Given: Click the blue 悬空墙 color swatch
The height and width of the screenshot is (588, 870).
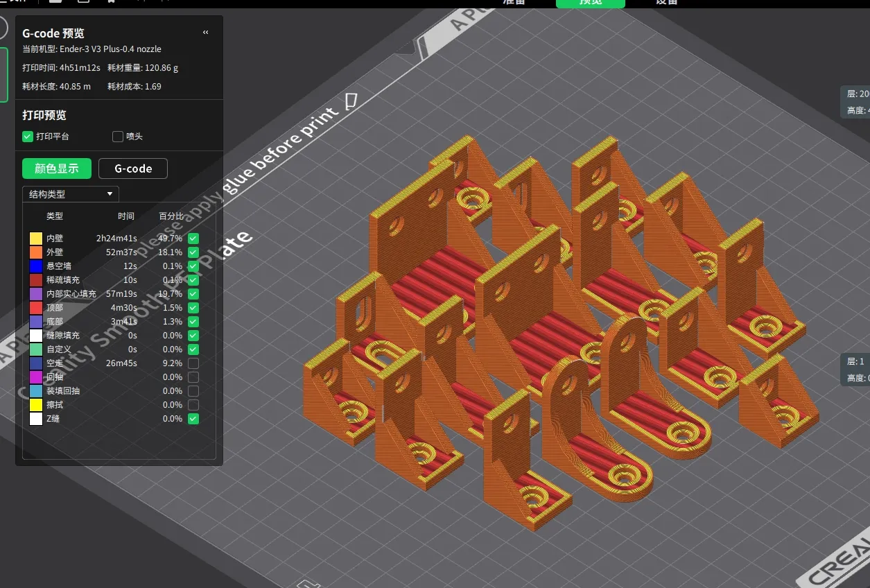Looking at the screenshot, I should (x=36, y=266).
